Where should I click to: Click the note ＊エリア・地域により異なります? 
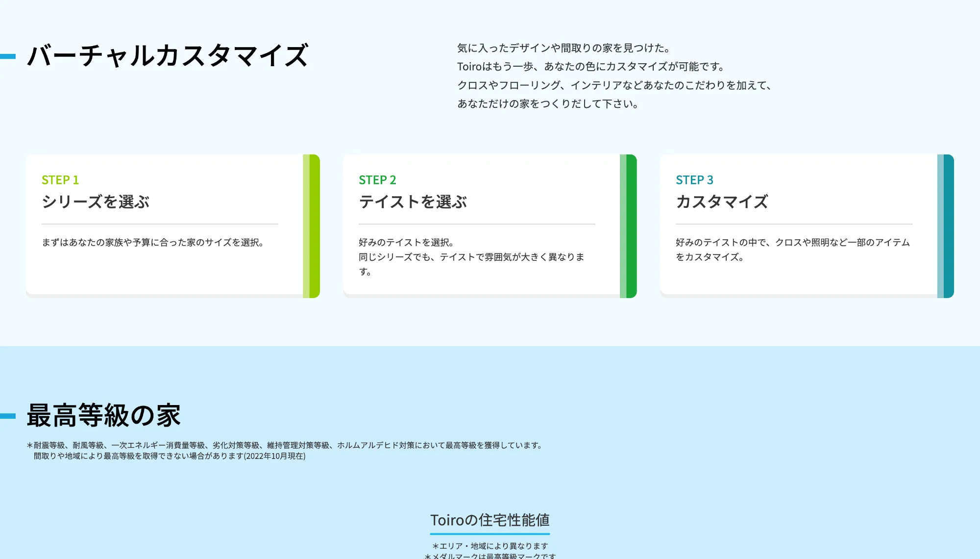tap(490, 546)
